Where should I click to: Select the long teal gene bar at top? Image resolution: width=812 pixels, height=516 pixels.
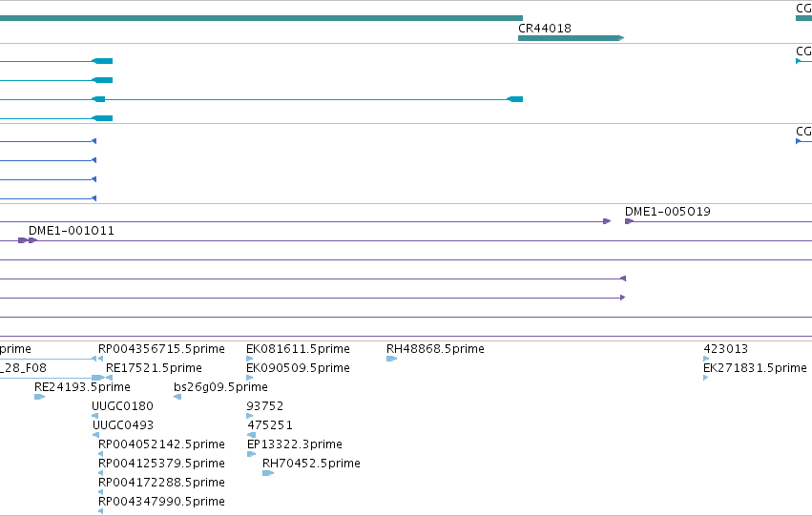point(261,18)
